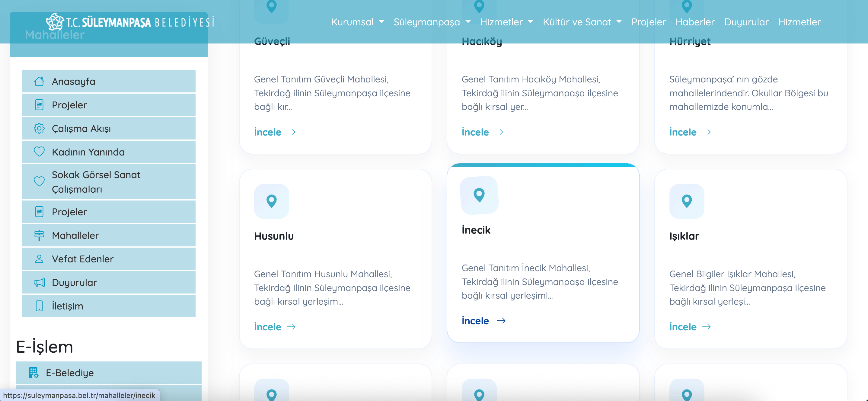This screenshot has height=401, width=868.
Task: Click the arrow next to İnecik İncele
Action: click(501, 321)
